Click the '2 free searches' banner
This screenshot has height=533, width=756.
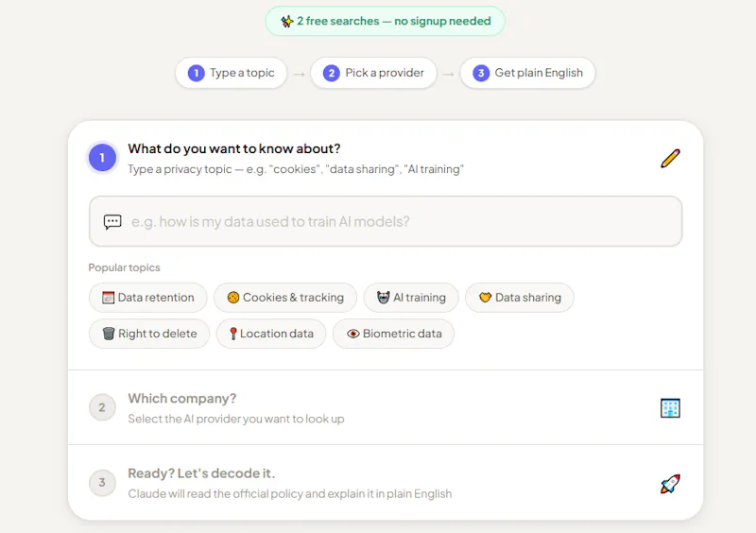click(x=385, y=21)
